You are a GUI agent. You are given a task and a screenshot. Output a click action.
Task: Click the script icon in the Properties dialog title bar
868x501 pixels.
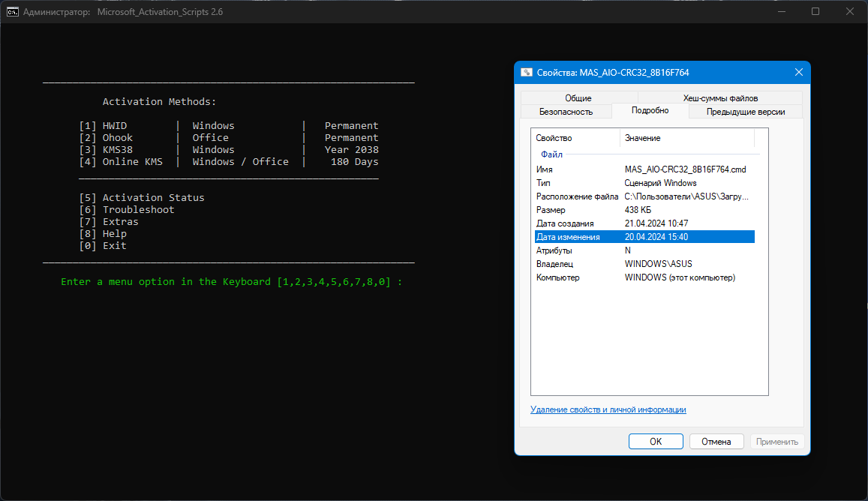[526, 72]
